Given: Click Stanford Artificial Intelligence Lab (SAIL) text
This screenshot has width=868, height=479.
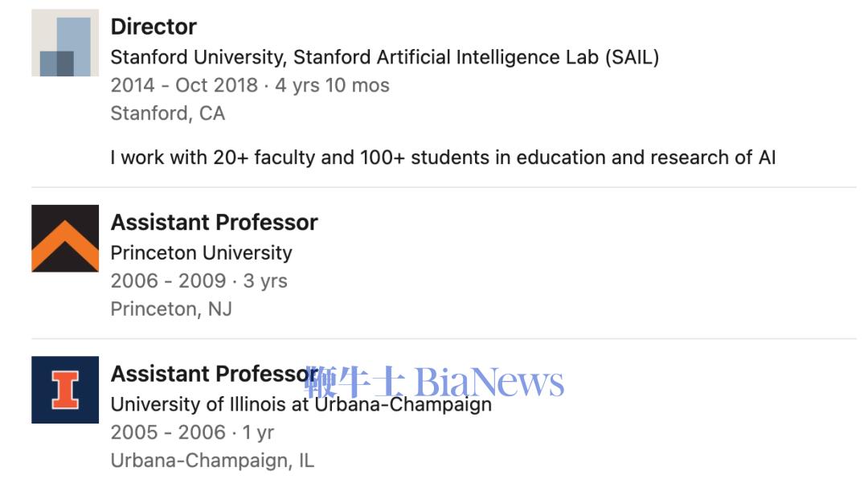Looking at the screenshot, I should point(476,57).
